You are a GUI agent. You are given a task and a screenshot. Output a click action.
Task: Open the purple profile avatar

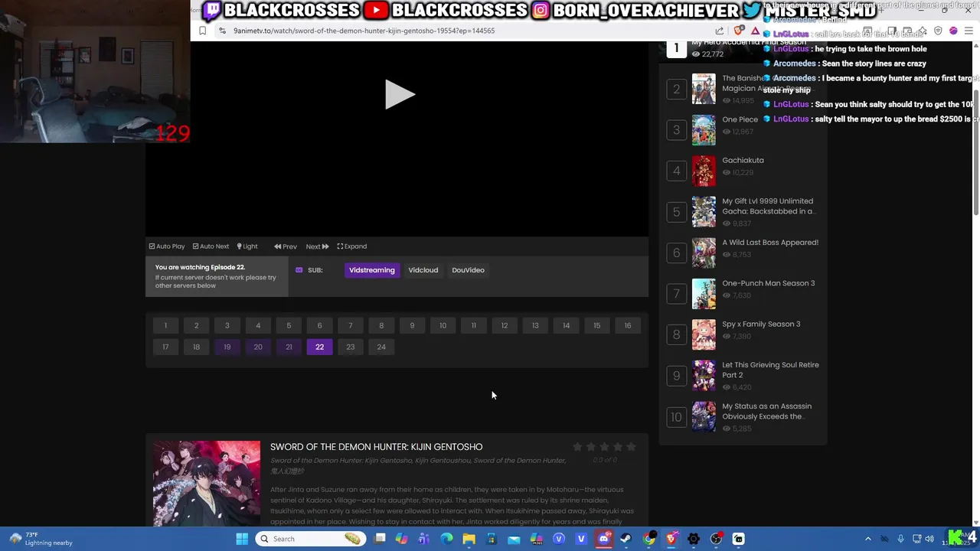[x=953, y=31]
